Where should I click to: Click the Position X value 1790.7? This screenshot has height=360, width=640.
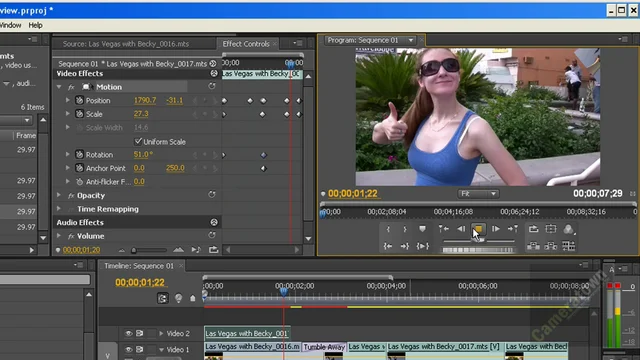(x=145, y=100)
